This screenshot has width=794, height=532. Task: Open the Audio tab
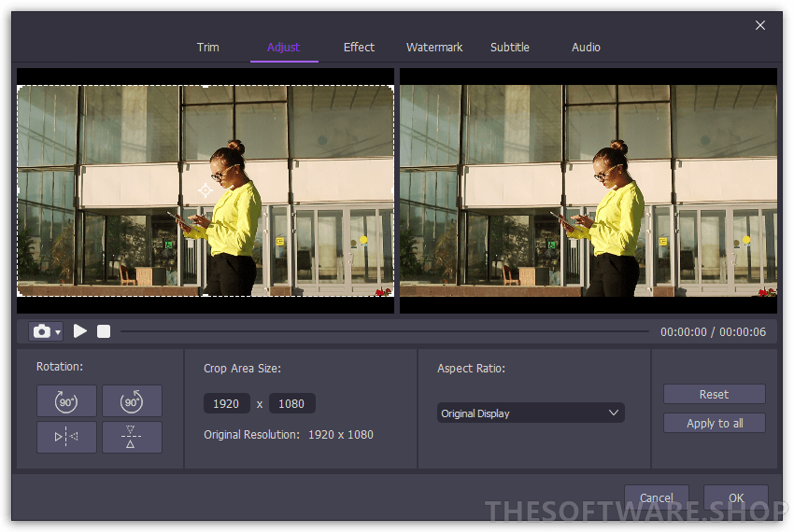point(586,48)
